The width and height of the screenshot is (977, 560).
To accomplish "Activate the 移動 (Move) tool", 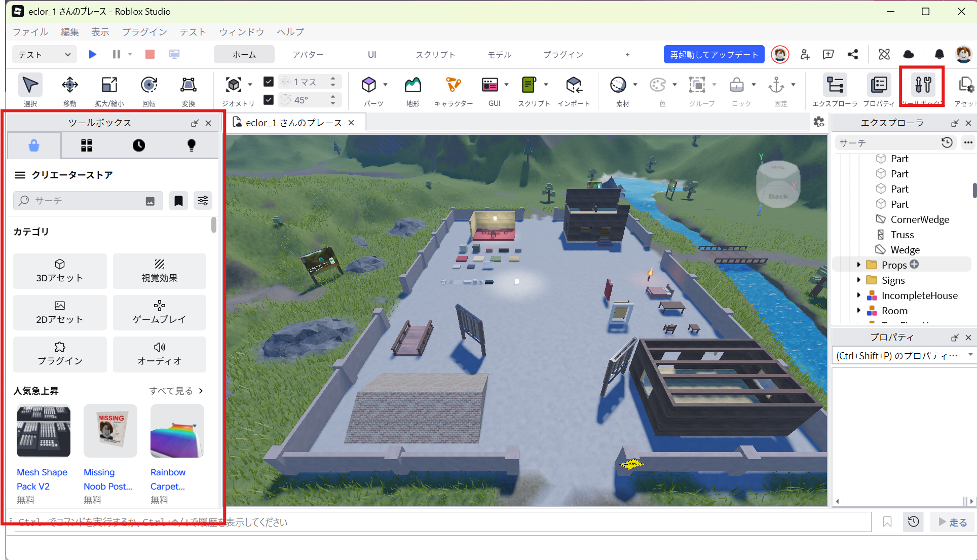I will [70, 90].
